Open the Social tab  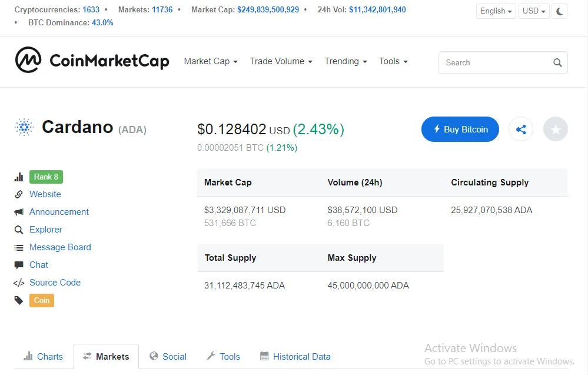(168, 356)
